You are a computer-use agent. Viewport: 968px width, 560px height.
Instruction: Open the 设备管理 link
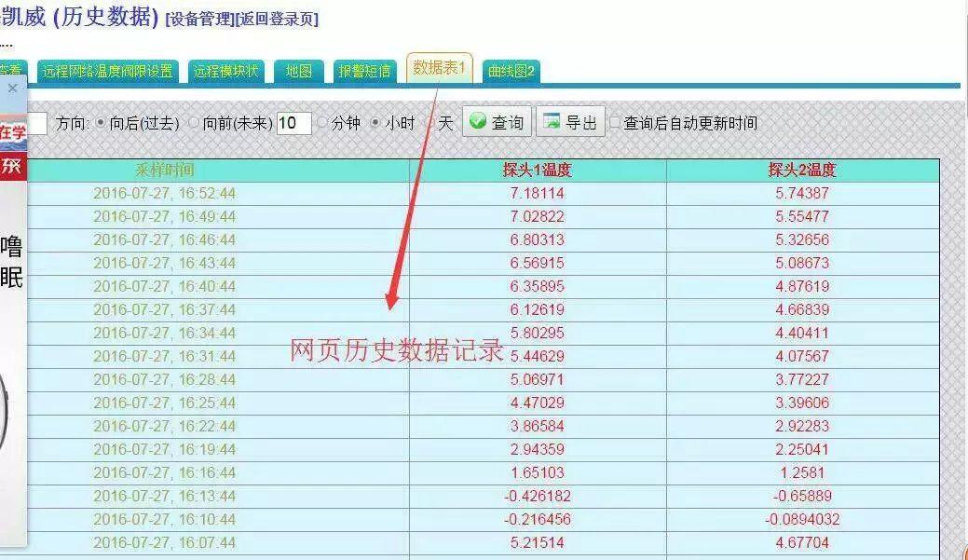199,20
